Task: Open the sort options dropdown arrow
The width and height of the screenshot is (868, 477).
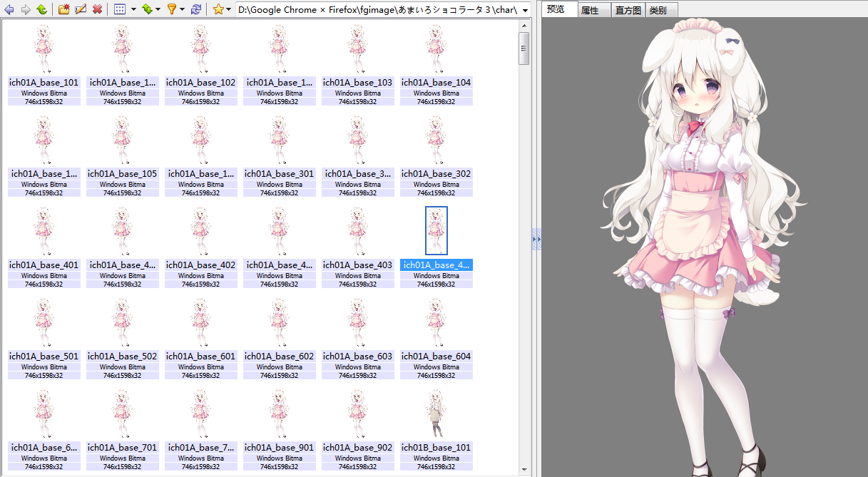Action: tap(158, 10)
